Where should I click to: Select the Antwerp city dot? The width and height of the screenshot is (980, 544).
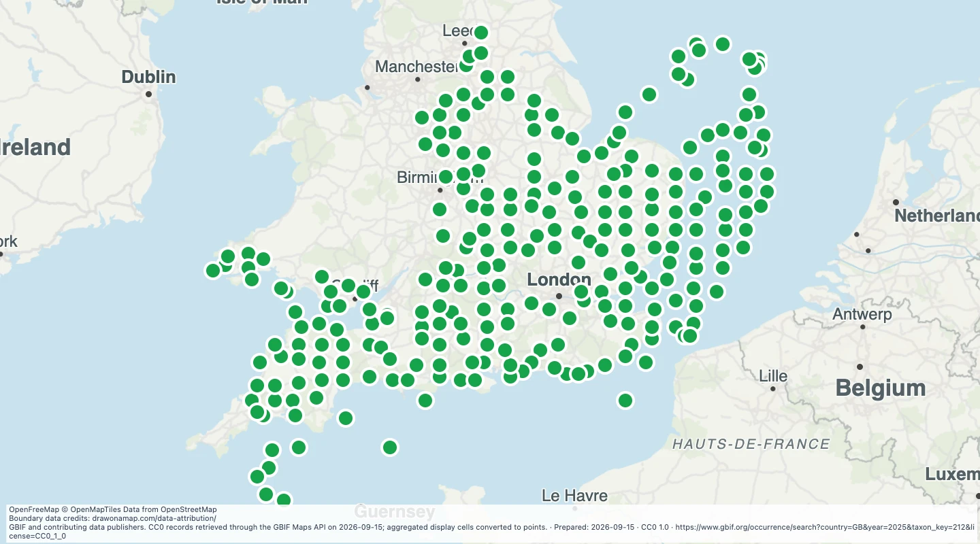pyautogui.click(x=862, y=327)
